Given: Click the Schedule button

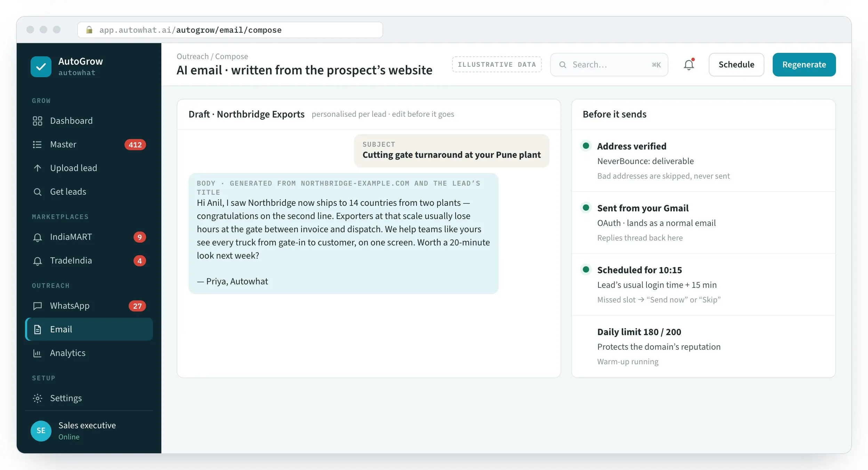Looking at the screenshot, I should tap(736, 65).
